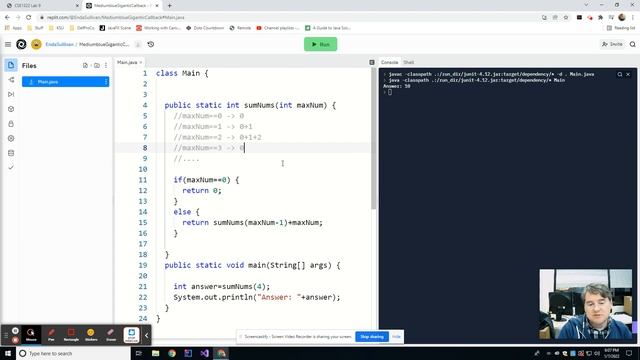Image resolution: width=640 pixels, height=360 pixels.
Task: Toggle the embedded webcam in Screencastify toolbar
Action: pyautogui.click(x=131, y=335)
